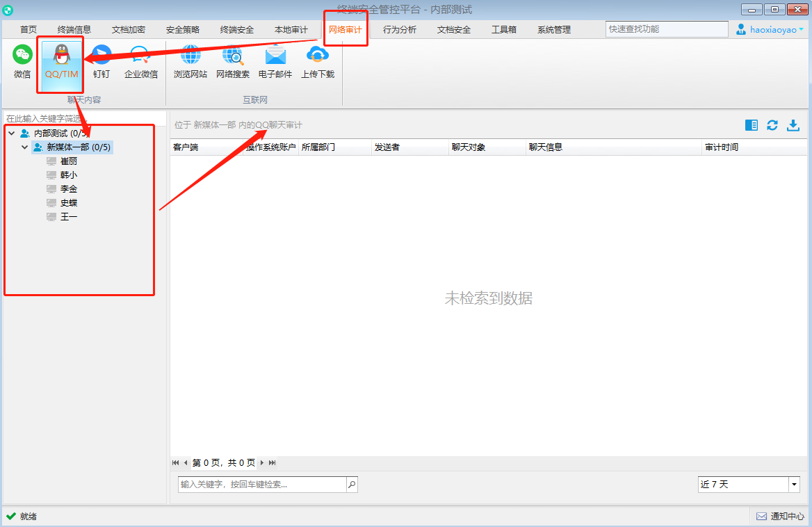The height and width of the screenshot is (527, 812).
Task: Toggle the column layout panel icon
Action: tap(752, 125)
